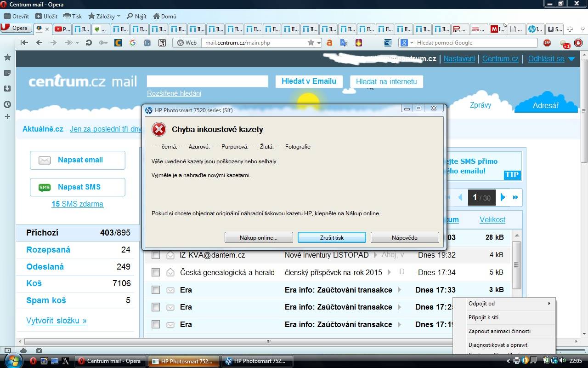Click the Otevřít toolbar item
The width and height of the screenshot is (588, 368).
pos(17,16)
